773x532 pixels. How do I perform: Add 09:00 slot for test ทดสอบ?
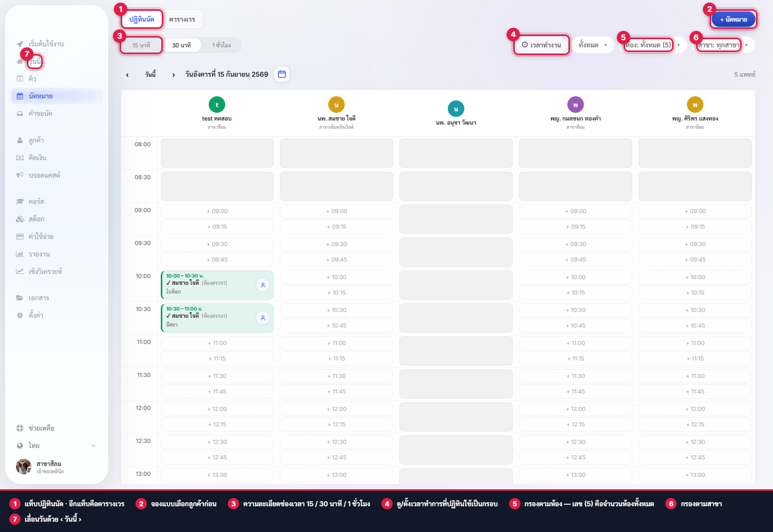[217, 212]
